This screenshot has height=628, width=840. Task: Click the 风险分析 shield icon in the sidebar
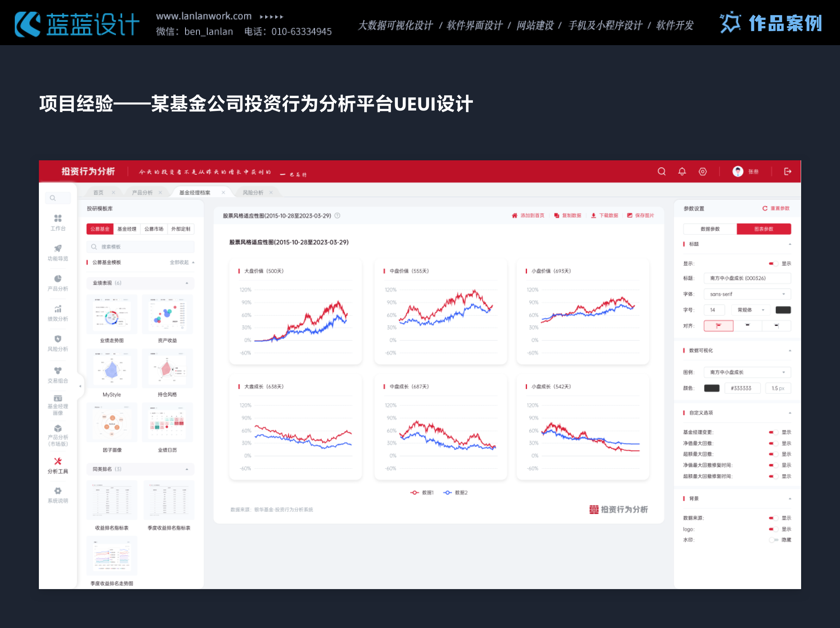(x=58, y=339)
